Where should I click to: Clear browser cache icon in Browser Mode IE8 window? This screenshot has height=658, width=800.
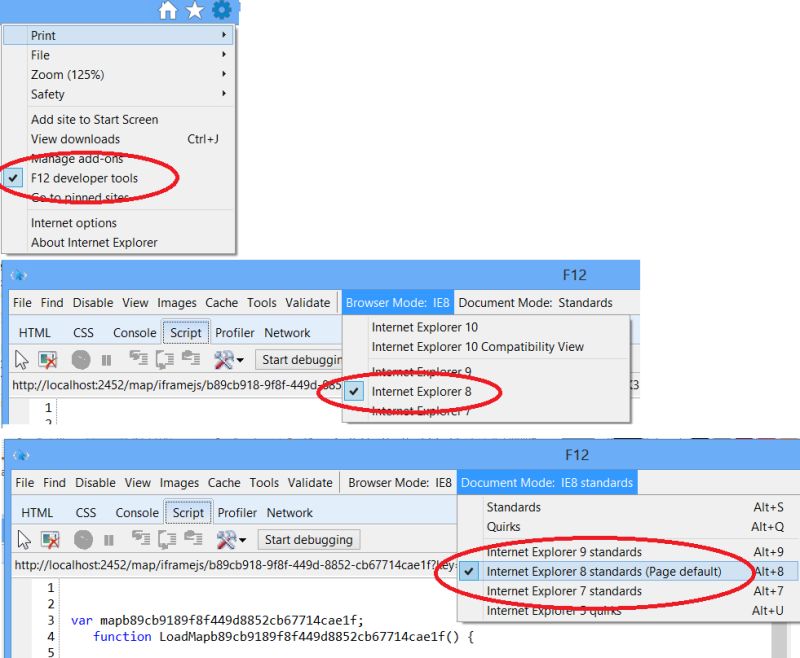coord(48,360)
